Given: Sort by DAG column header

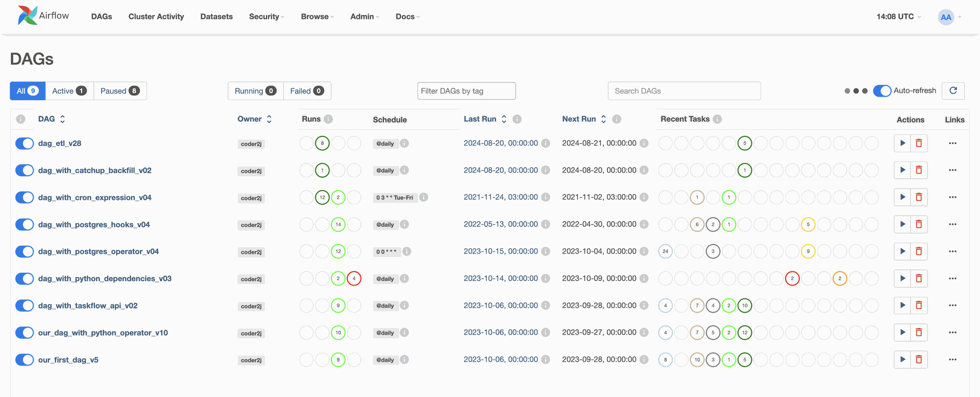Looking at the screenshot, I should [52, 119].
